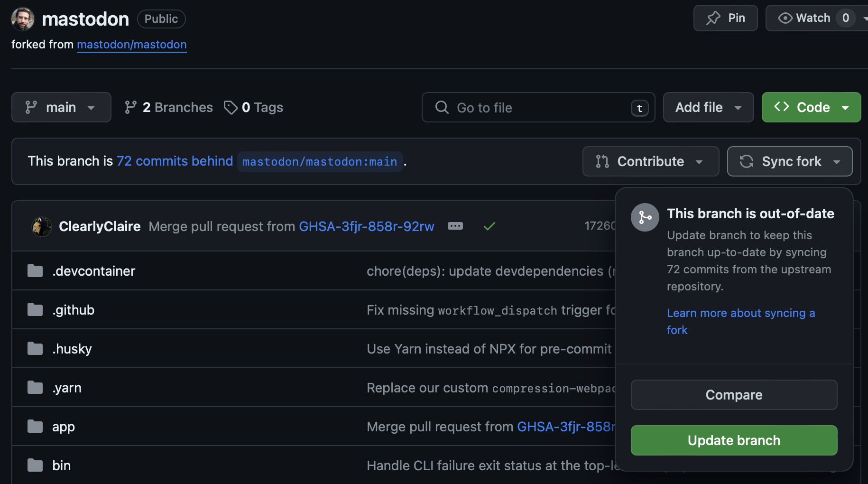Click the tag icon beside 0 Tags
This screenshot has height=484, width=868.
[231, 108]
